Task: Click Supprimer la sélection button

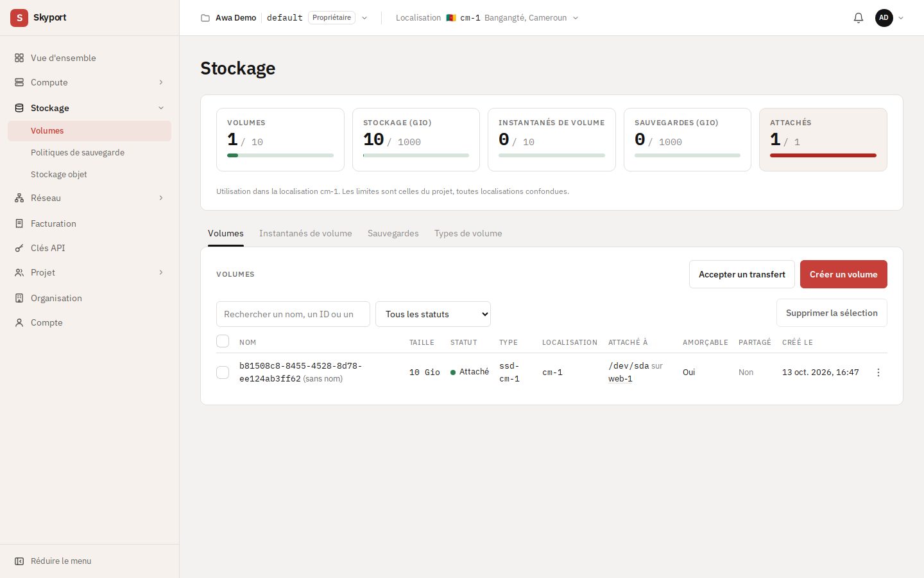Action: (x=832, y=313)
